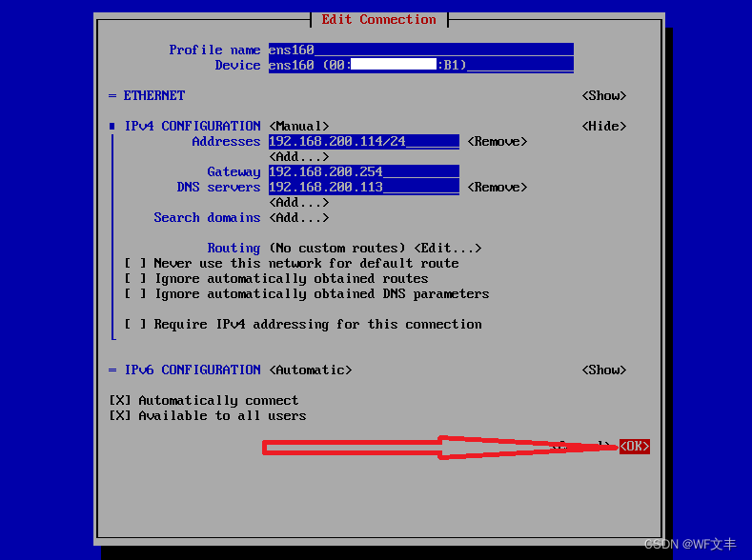Toggle Require IPv4 addressing for this connection

click(x=303, y=325)
